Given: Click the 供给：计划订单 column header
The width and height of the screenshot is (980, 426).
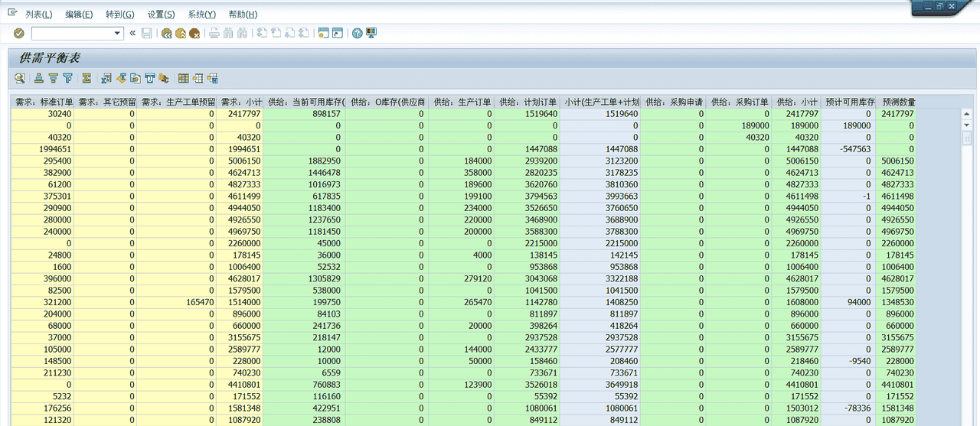Looking at the screenshot, I should (528, 102).
